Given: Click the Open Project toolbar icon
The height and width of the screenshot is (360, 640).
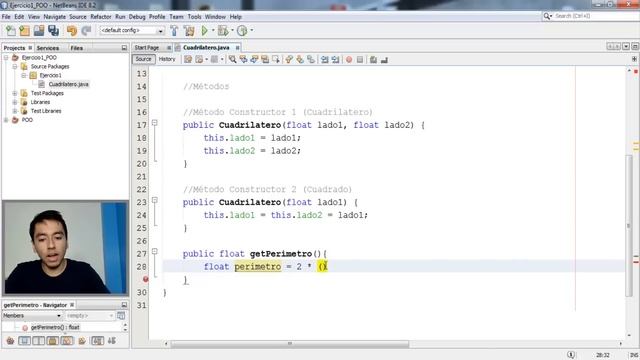Looking at the screenshot, I should tap(39, 31).
